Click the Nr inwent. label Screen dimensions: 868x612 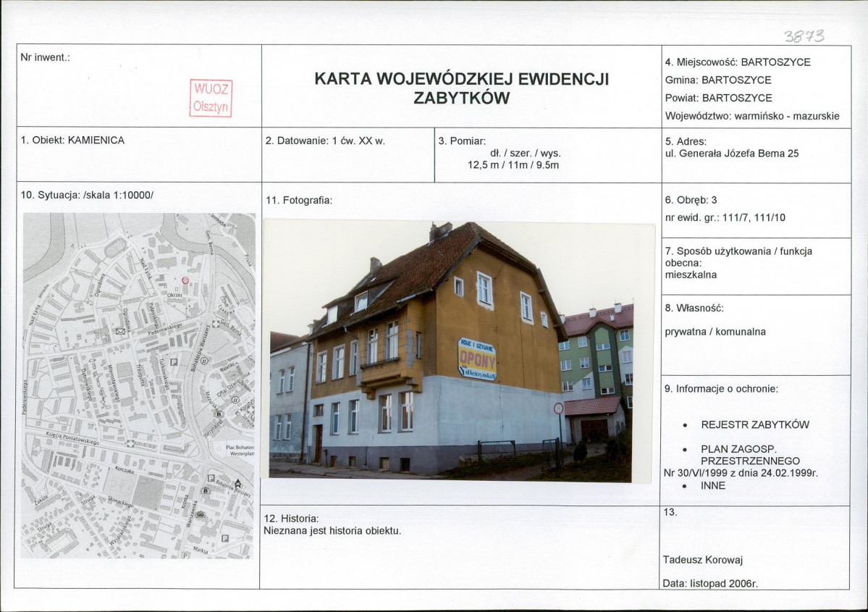coord(45,58)
